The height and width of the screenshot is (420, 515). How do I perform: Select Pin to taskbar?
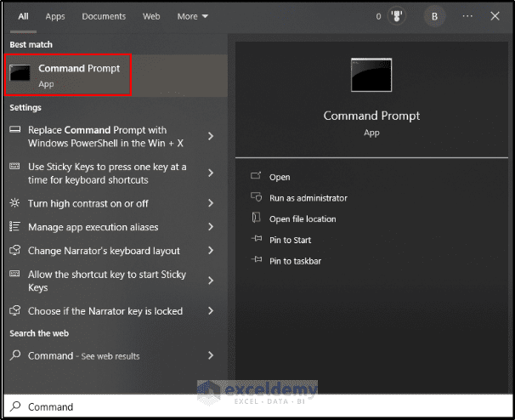(x=295, y=261)
